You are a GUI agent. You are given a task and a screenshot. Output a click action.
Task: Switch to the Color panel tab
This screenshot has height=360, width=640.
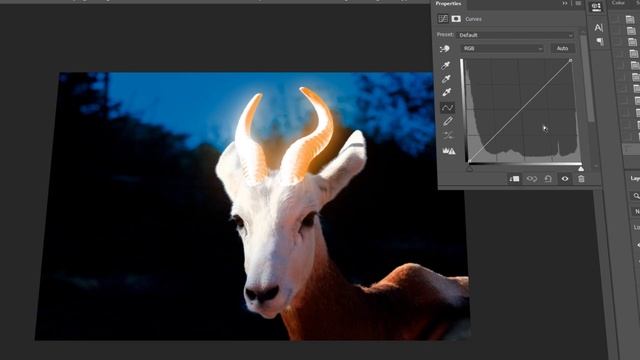[x=618, y=3]
